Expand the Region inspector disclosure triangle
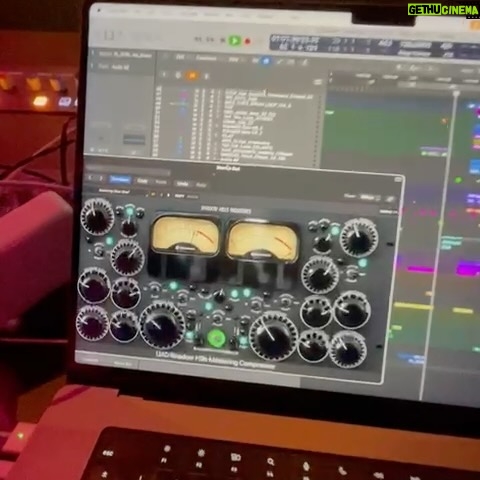 [x=93, y=53]
